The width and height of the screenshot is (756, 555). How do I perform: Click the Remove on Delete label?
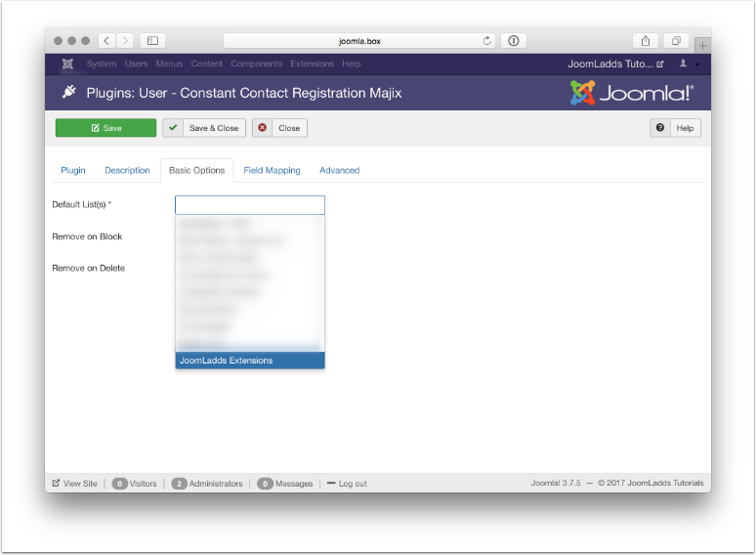tap(89, 268)
